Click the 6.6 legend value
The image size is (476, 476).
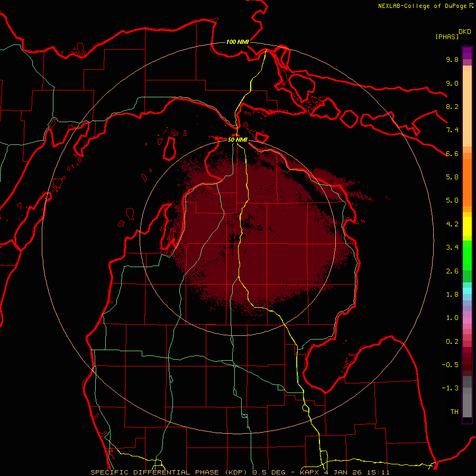coord(452,153)
